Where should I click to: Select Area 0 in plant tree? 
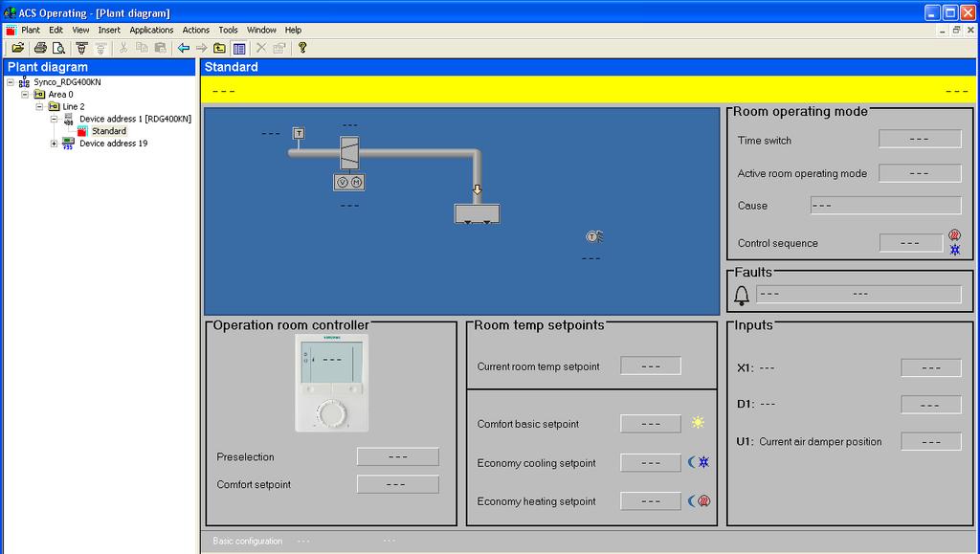point(60,95)
